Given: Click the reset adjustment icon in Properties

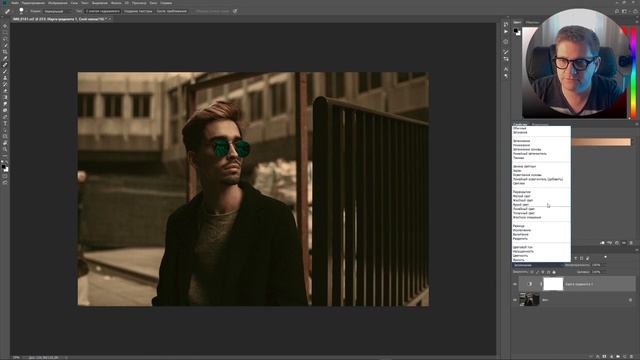Looking at the screenshot, I should click(617, 243).
